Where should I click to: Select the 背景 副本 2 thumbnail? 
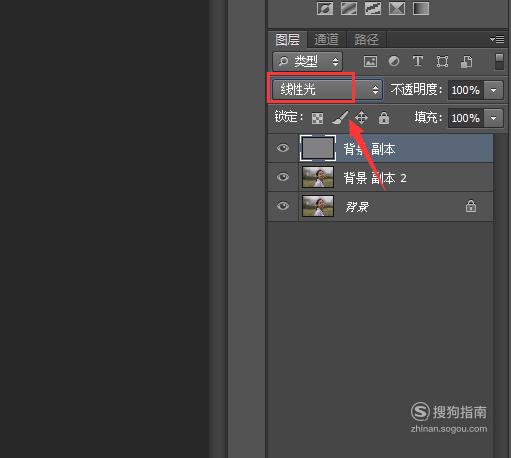coord(318,177)
